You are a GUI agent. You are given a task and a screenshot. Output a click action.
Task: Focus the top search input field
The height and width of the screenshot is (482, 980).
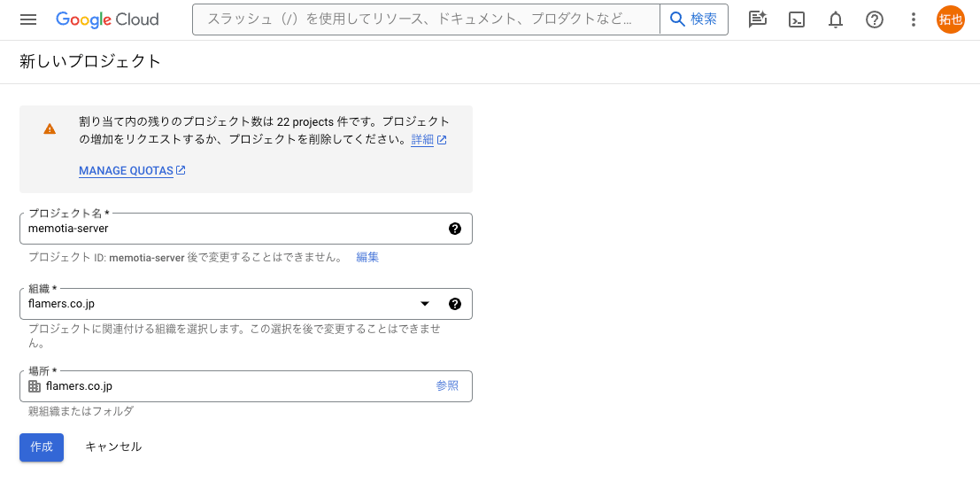pos(426,19)
